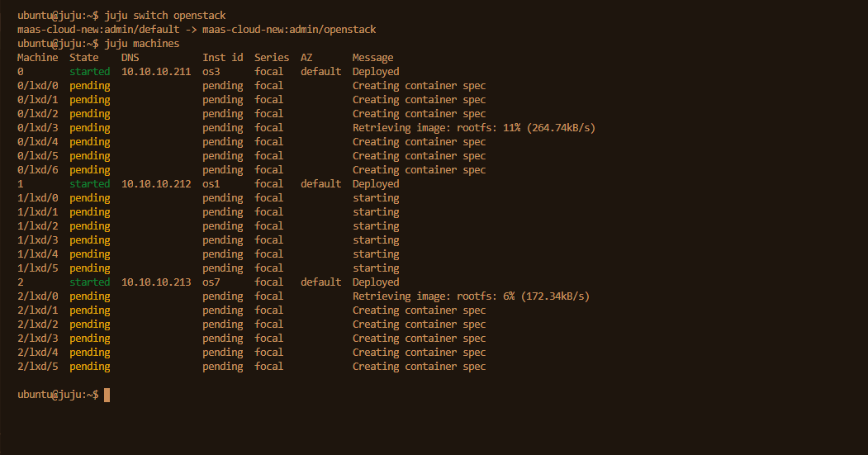Click the 2/lxd/5 machine entry
The width and height of the screenshot is (868, 455).
pos(38,367)
